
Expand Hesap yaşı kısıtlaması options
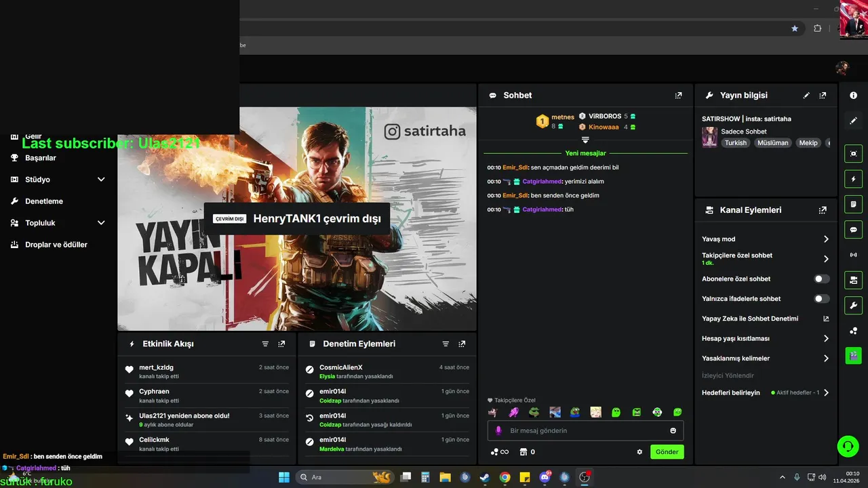pyautogui.click(x=826, y=338)
